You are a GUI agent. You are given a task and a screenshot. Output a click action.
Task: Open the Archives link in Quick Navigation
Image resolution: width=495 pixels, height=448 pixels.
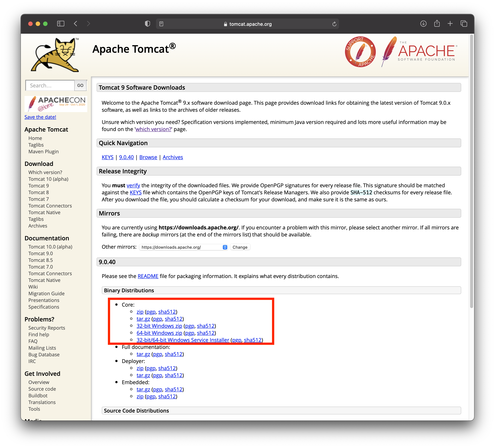[173, 157]
